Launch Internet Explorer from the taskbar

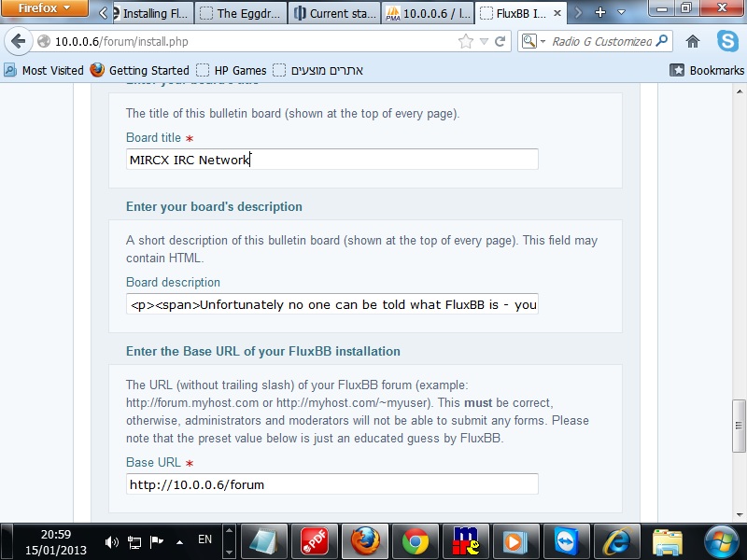click(617, 542)
